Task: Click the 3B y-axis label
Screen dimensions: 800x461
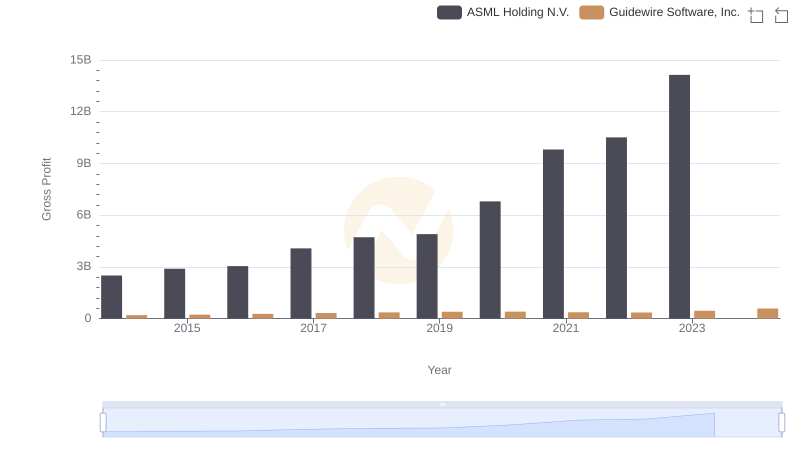Action: 84,266
